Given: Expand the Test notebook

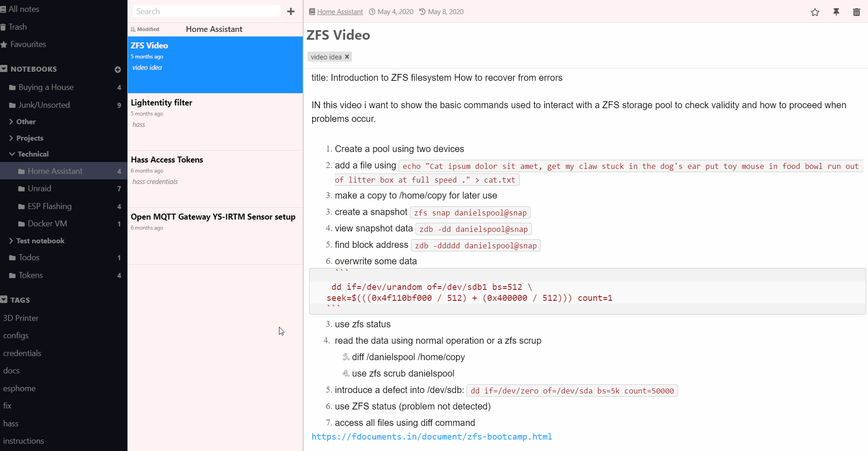Looking at the screenshot, I should click(x=11, y=241).
